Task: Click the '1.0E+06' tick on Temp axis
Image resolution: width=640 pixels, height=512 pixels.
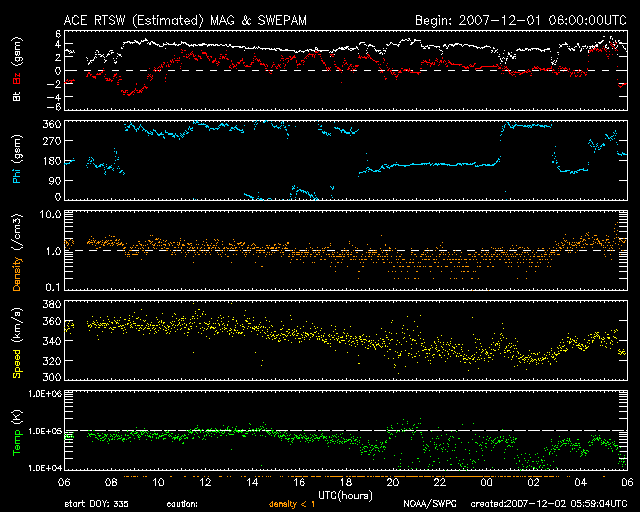Action: [x=45, y=394]
